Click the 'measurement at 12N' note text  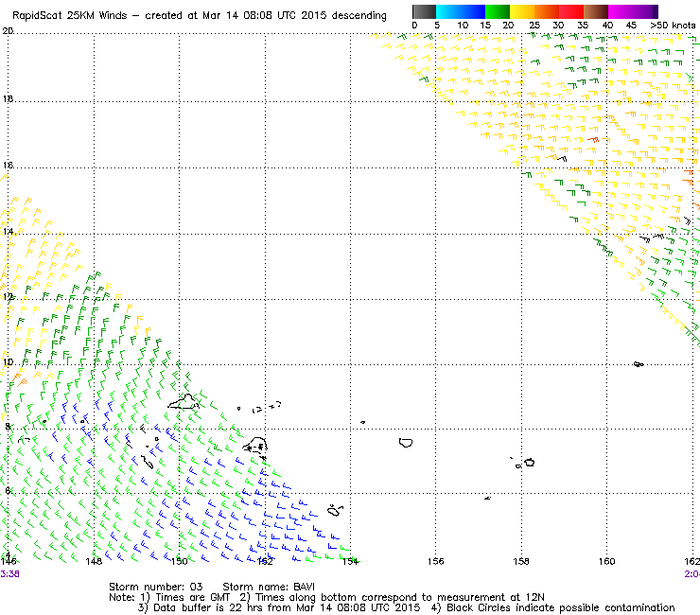coord(491,598)
